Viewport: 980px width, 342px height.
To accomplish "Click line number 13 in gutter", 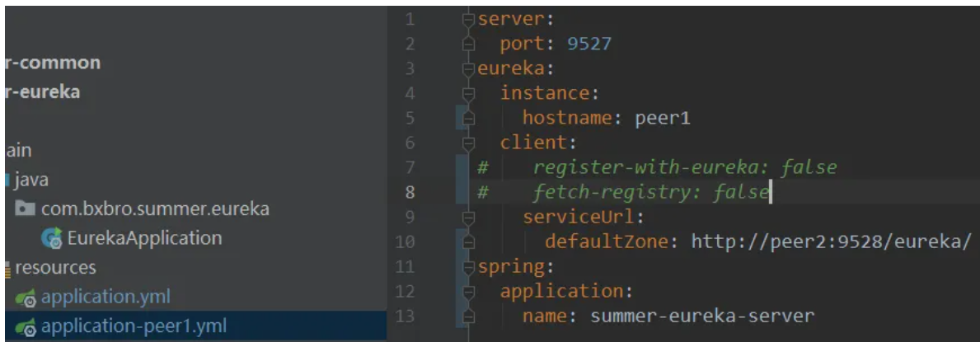I will coord(405,316).
